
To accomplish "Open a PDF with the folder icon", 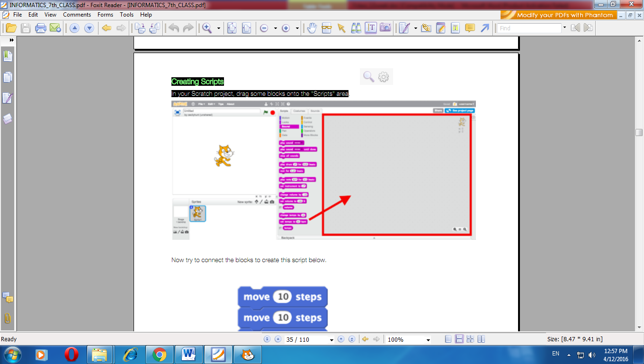I will 11,28.
